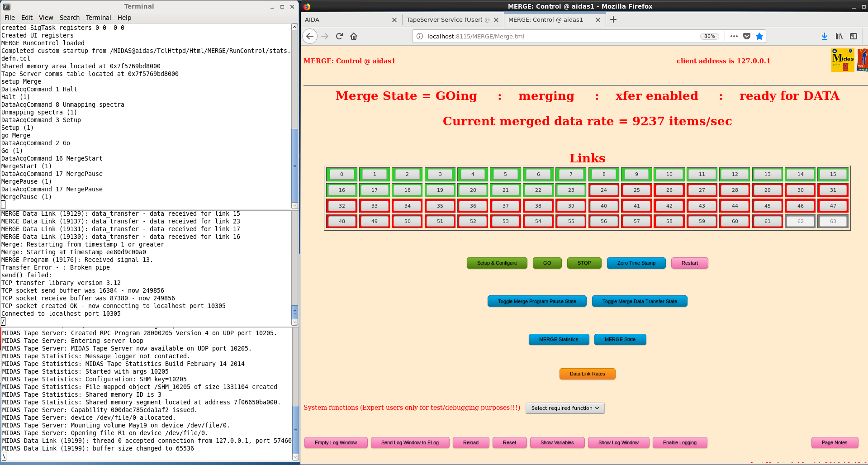
Task: Click Show Log Window button
Action: [618, 442]
